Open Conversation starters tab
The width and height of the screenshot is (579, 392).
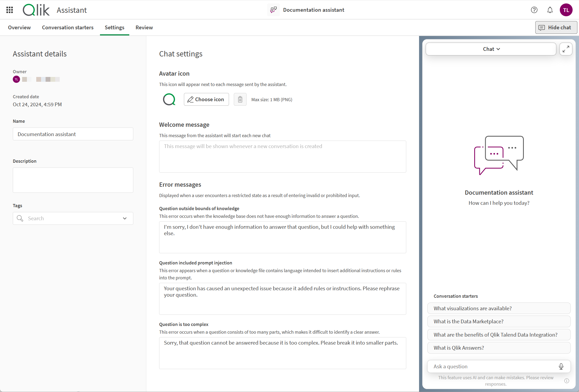click(68, 28)
